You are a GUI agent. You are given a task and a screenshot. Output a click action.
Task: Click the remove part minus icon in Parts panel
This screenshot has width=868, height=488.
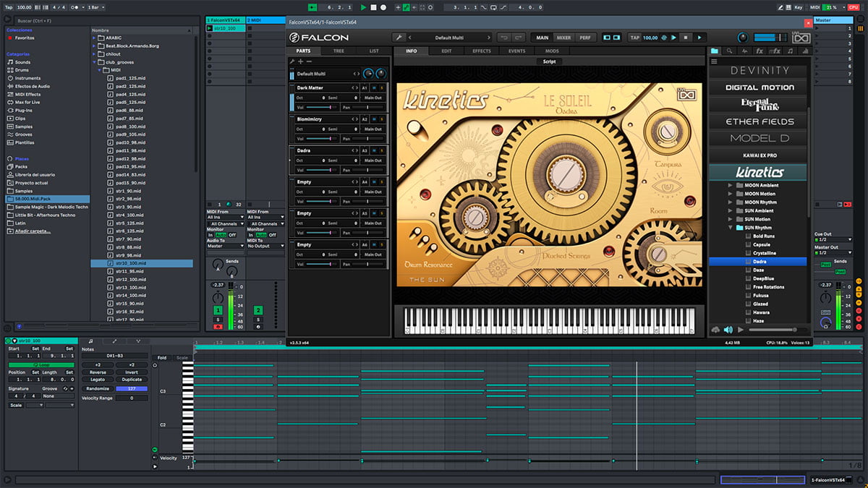click(x=309, y=62)
